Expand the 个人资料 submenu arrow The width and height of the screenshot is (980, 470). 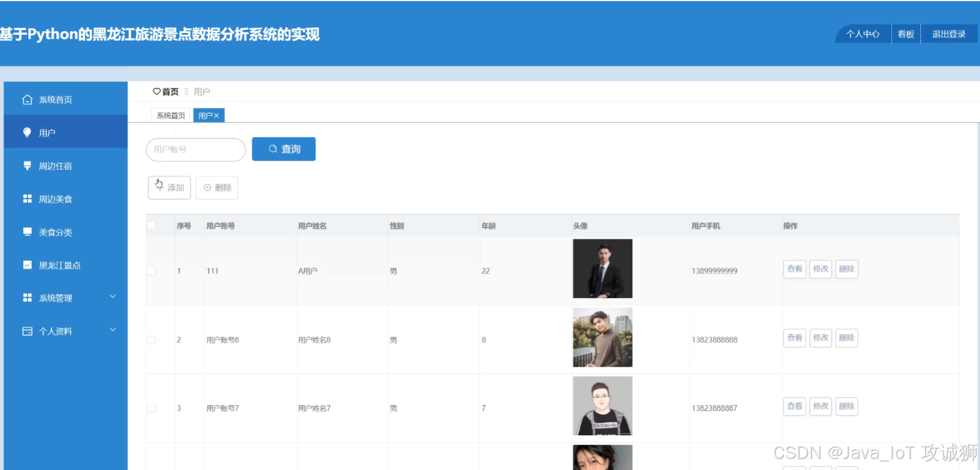[113, 330]
